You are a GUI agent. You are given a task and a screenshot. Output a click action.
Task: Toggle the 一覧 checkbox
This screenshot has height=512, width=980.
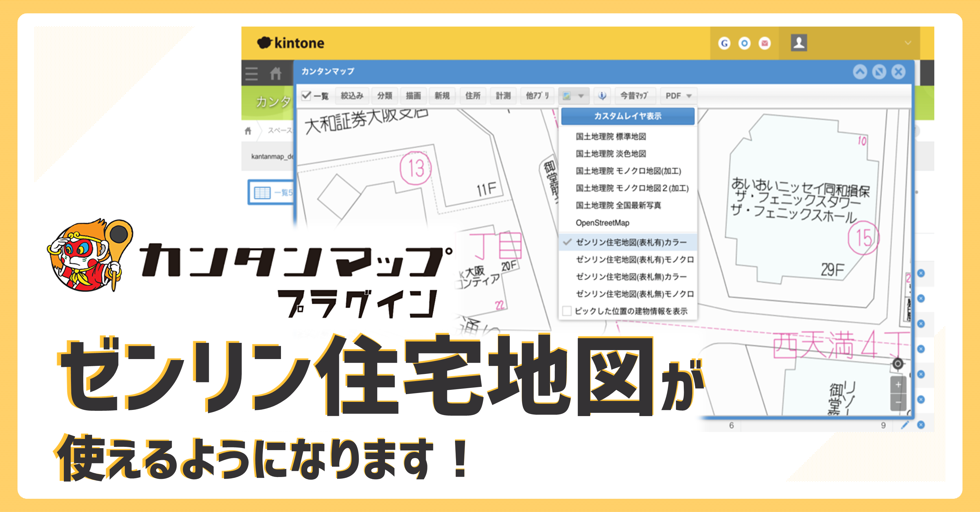306,96
